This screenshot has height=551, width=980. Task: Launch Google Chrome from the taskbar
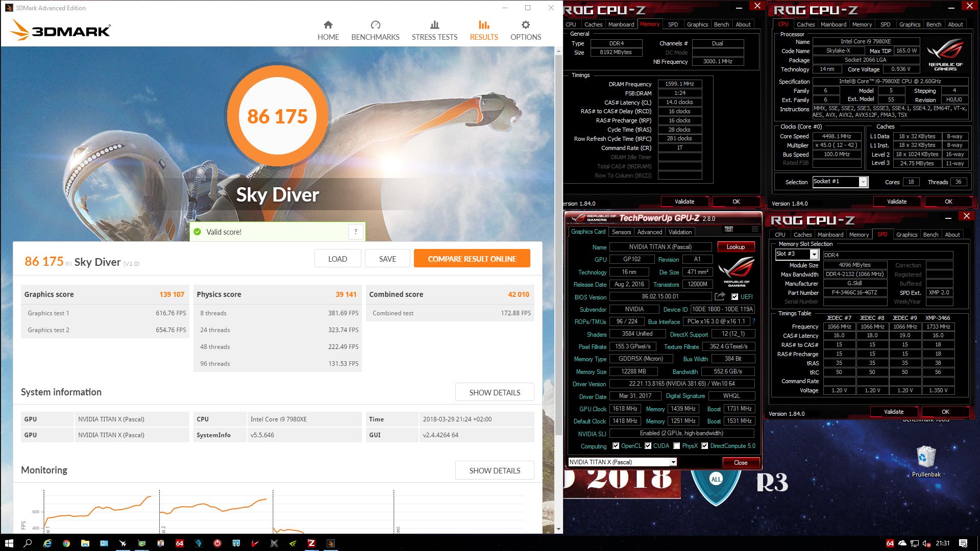click(66, 543)
